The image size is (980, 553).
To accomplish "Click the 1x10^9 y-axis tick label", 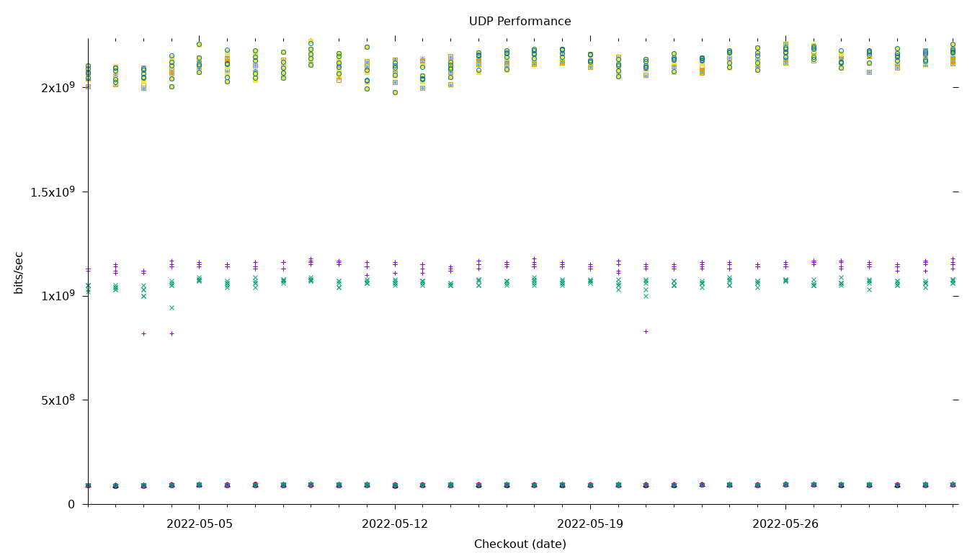I will pyautogui.click(x=58, y=296).
